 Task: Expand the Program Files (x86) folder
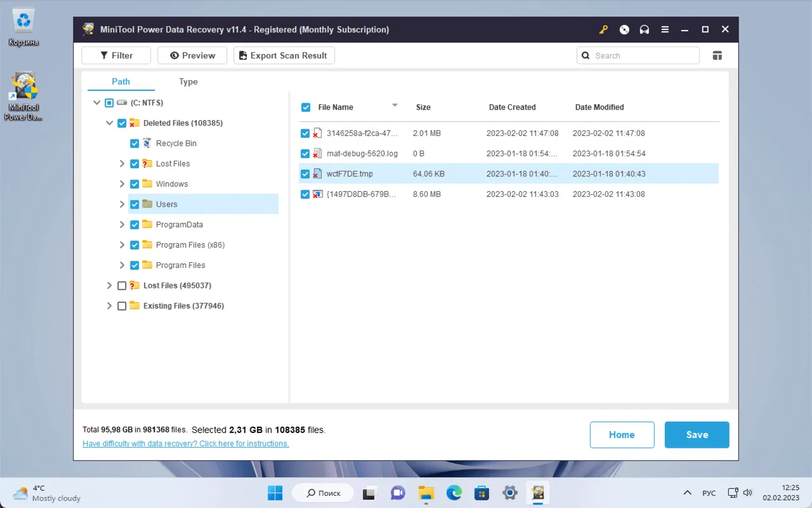122,245
